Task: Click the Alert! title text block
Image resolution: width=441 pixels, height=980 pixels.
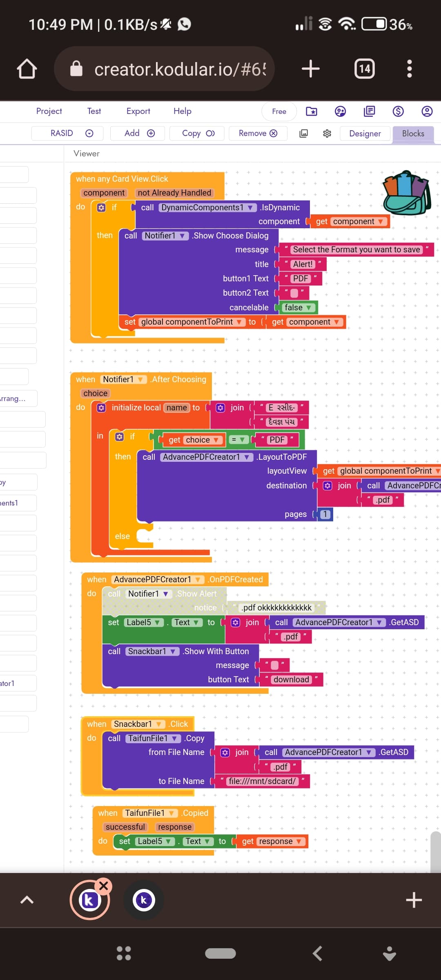Action: (x=303, y=264)
